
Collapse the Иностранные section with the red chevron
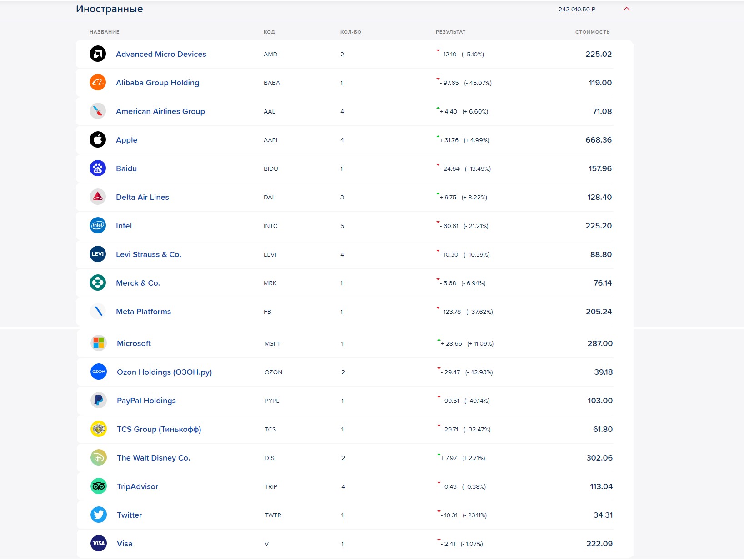627,9
